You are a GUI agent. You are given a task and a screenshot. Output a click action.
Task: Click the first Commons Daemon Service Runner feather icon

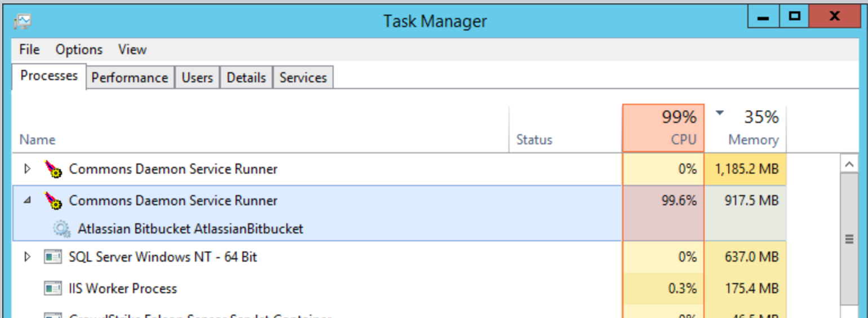[x=53, y=169]
